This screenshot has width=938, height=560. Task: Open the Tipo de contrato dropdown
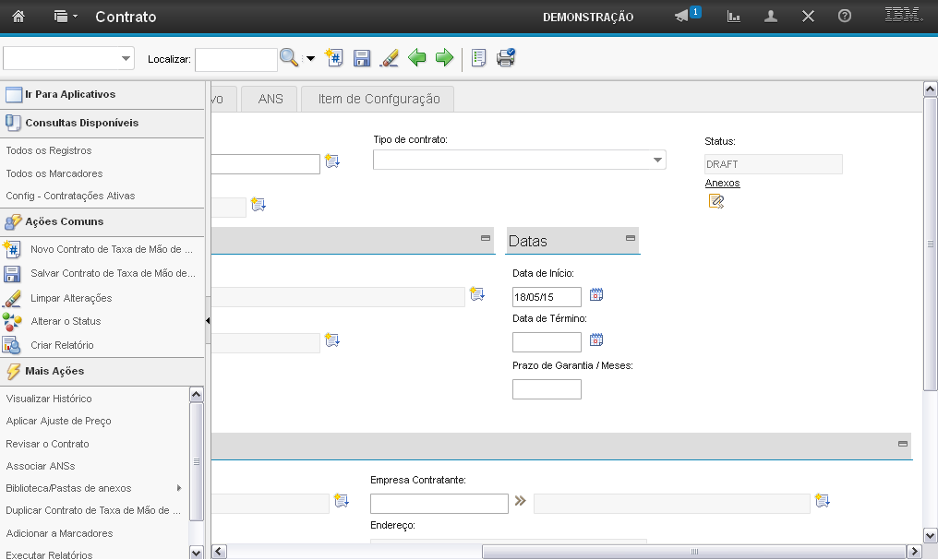pos(658,160)
